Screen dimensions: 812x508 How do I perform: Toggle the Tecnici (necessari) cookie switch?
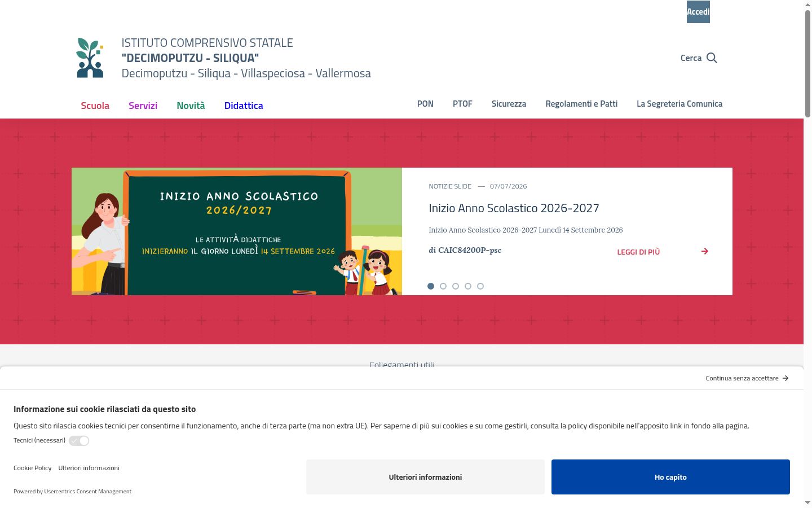79,441
